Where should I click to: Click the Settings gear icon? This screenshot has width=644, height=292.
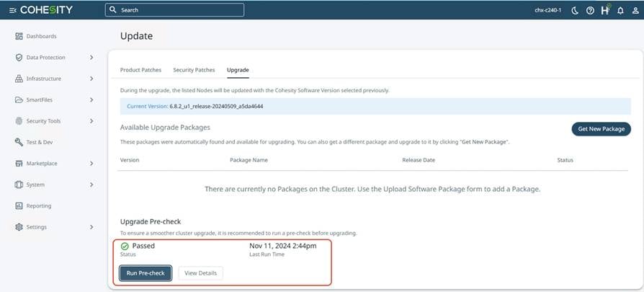19,227
